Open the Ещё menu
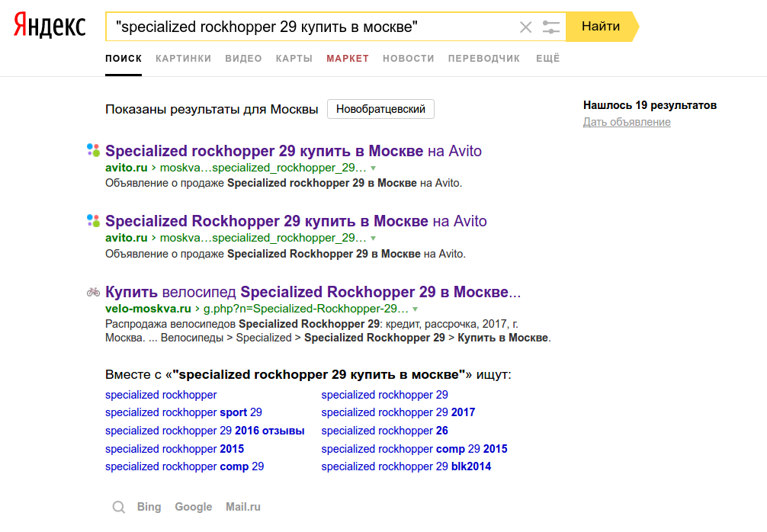767x532 pixels. tap(547, 59)
